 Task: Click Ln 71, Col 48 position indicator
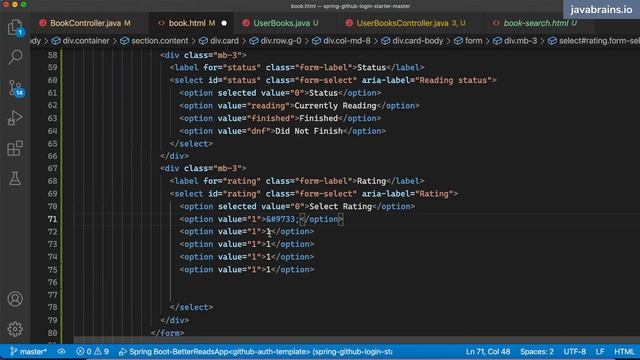click(488, 351)
